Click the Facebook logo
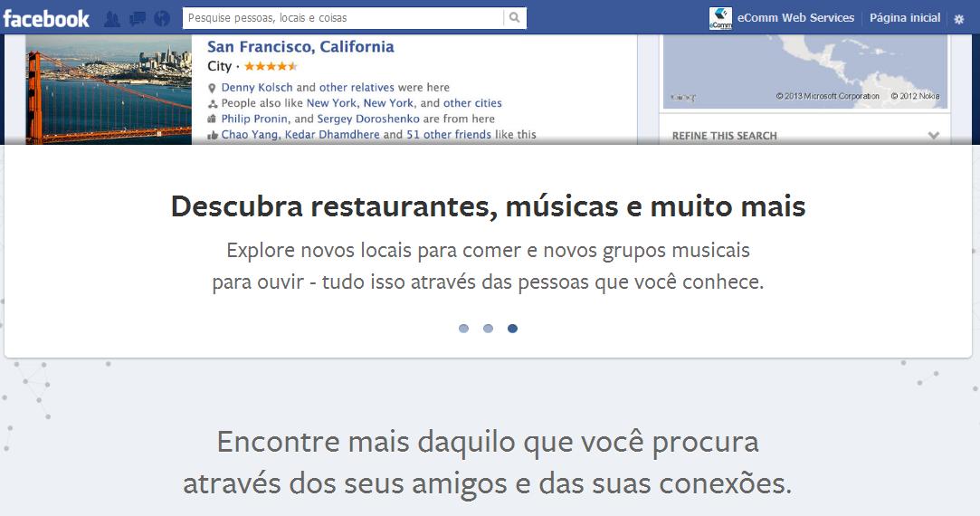Image resolution: width=980 pixels, height=516 pixels. [x=45, y=18]
